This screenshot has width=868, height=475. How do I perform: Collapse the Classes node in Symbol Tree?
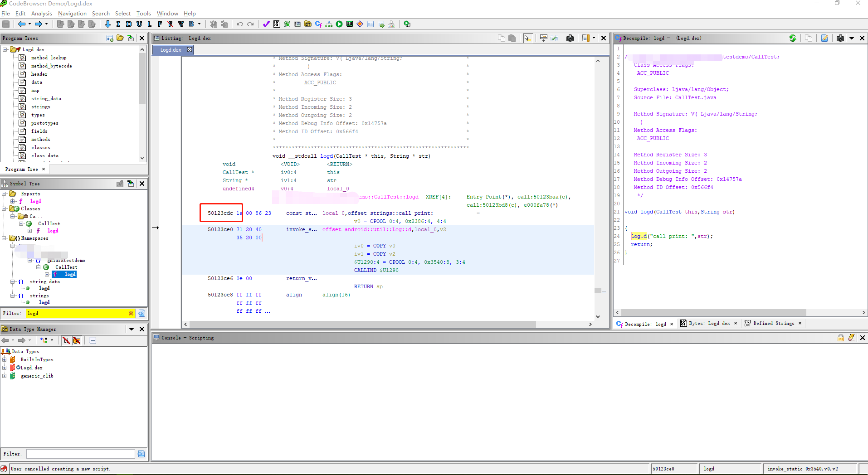pyautogui.click(x=5, y=208)
